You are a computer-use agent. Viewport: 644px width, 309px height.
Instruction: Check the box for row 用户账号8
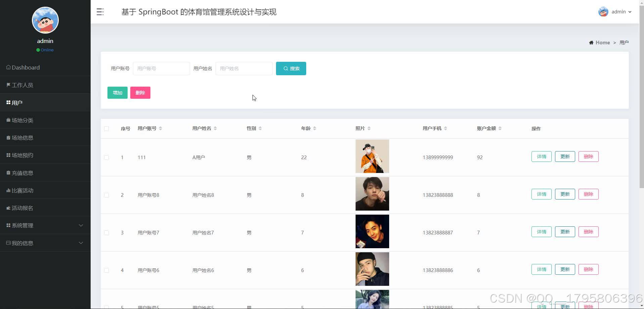[106, 195]
